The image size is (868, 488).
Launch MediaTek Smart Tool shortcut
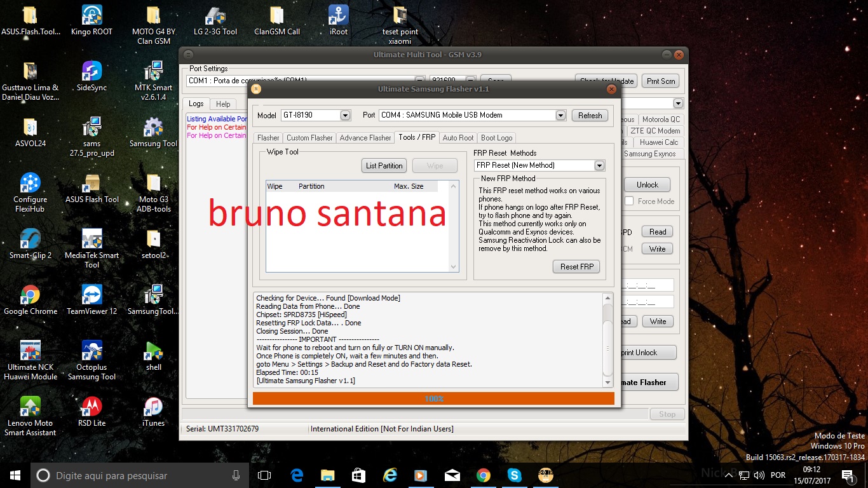click(92, 249)
